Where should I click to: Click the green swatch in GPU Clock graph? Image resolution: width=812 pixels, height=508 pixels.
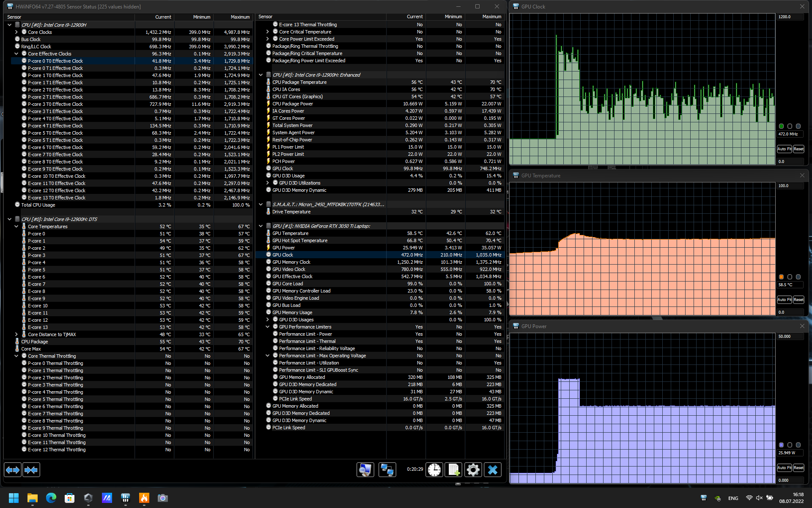pos(781,126)
